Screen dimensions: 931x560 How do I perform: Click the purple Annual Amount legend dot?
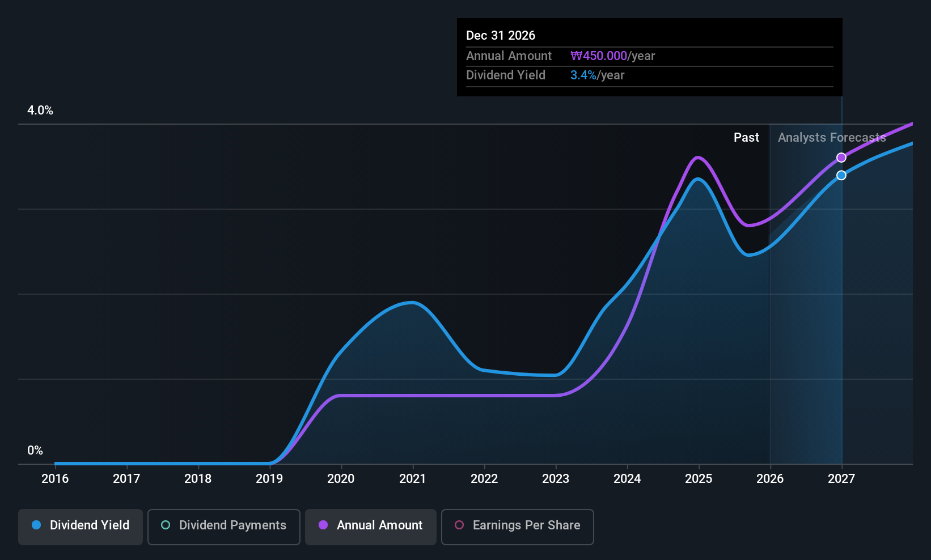tap(323, 525)
